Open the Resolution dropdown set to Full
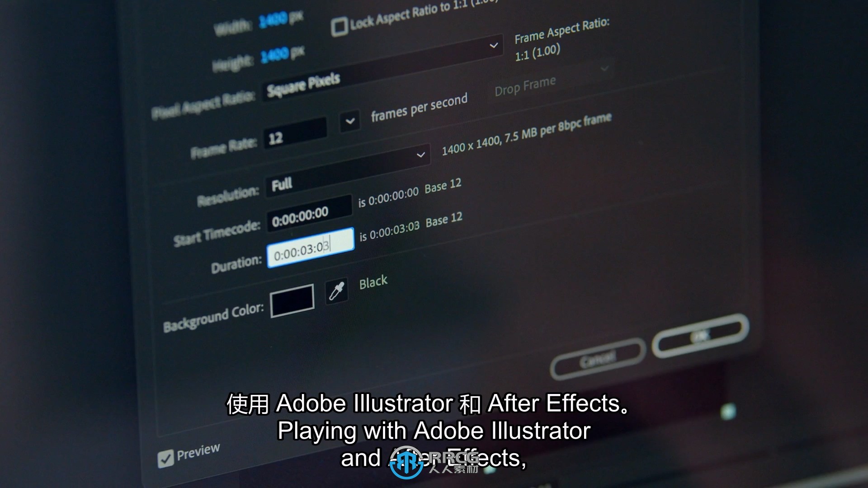Image resolution: width=868 pixels, height=488 pixels. coord(348,170)
